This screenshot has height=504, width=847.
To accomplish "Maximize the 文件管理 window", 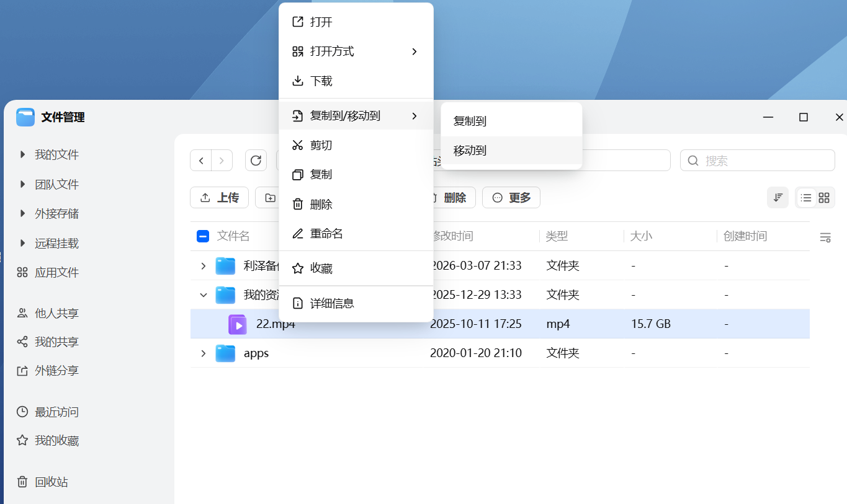I will pyautogui.click(x=804, y=117).
